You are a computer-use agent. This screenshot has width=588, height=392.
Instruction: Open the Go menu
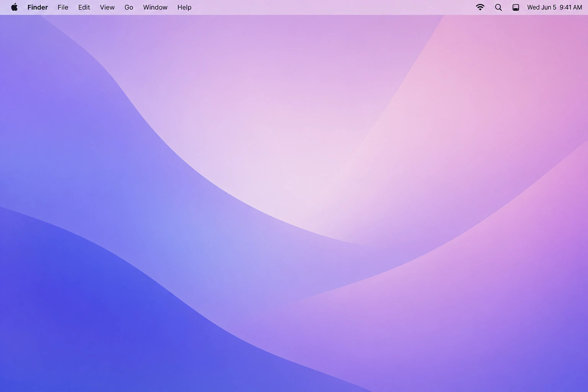[129, 7]
